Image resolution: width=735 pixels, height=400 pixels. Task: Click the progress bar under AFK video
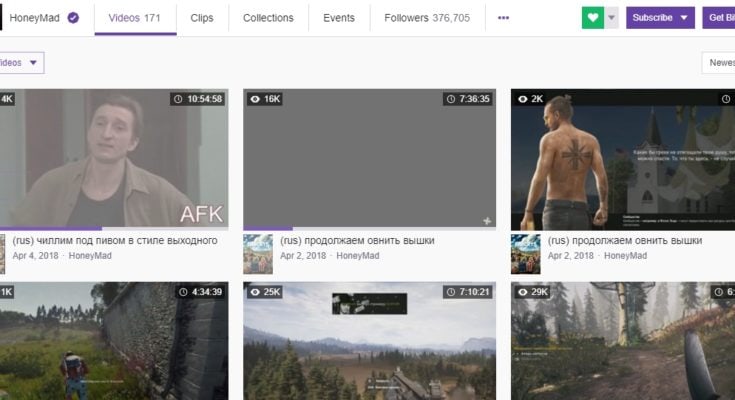click(x=114, y=229)
